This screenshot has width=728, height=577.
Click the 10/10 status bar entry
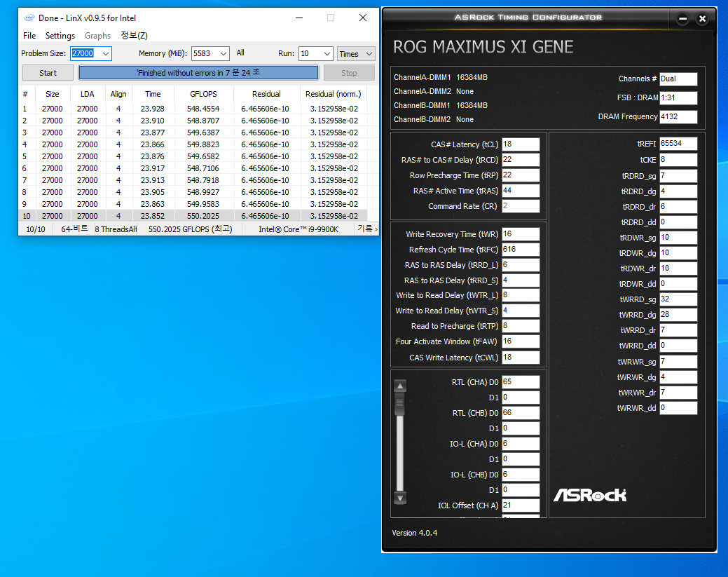pyautogui.click(x=36, y=229)
